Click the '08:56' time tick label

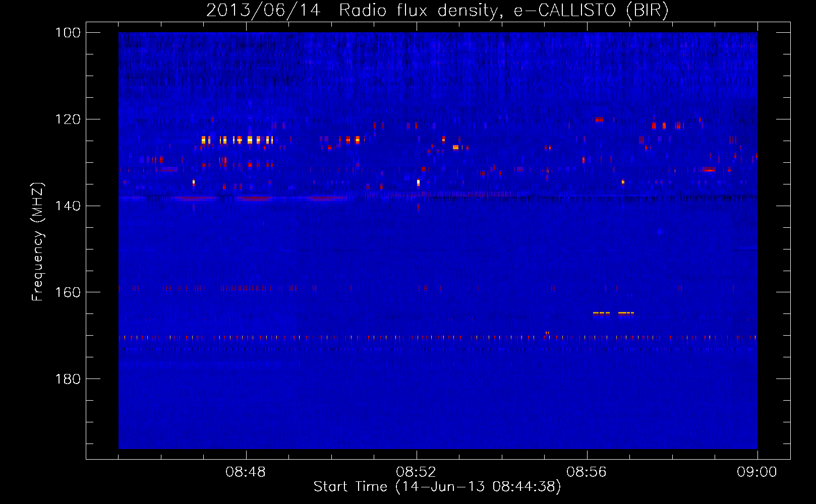(587, 472)
